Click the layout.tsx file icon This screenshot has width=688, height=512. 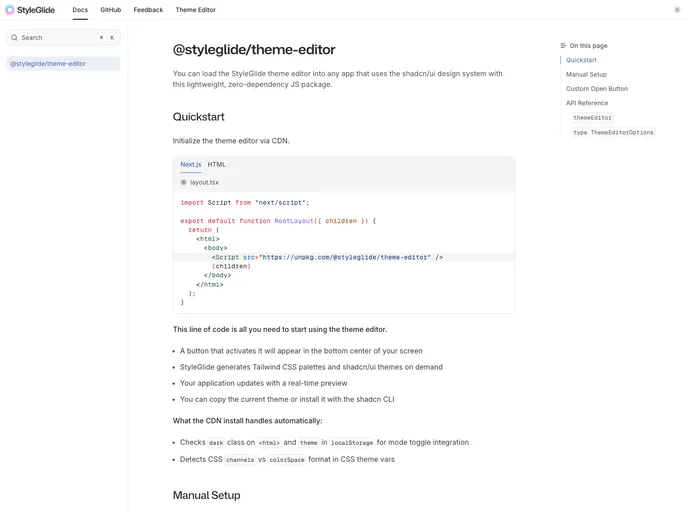(183, 183)
